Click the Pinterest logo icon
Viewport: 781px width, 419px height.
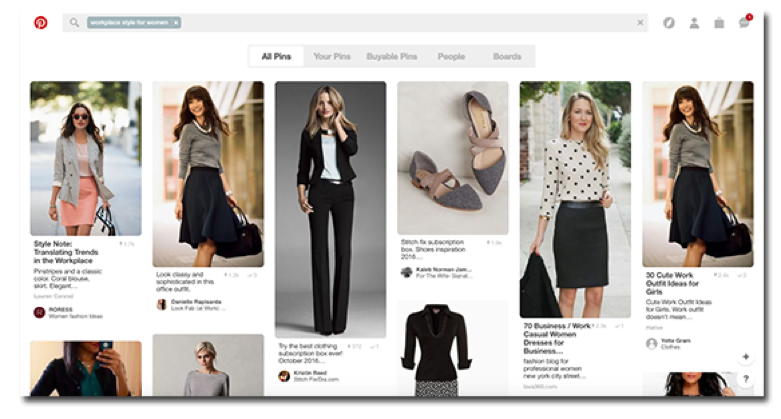(x=41, y=22)
